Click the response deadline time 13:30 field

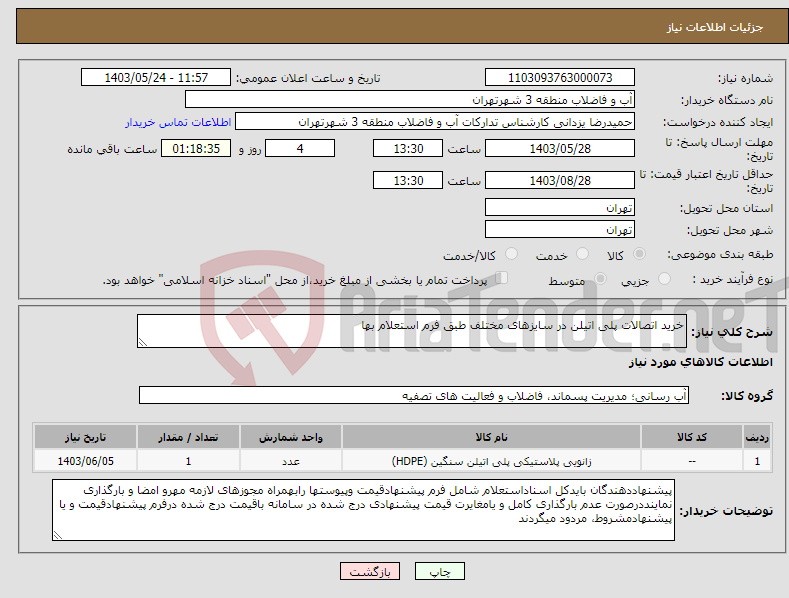click(x=408, y=148)
